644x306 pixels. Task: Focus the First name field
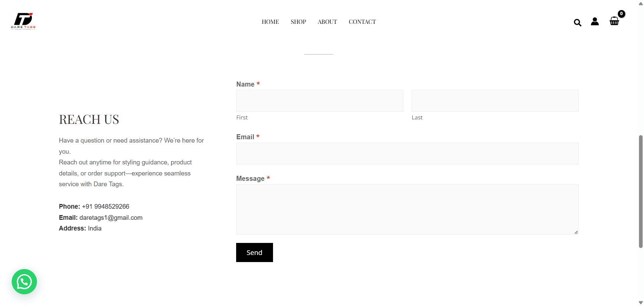click(320, 101)
